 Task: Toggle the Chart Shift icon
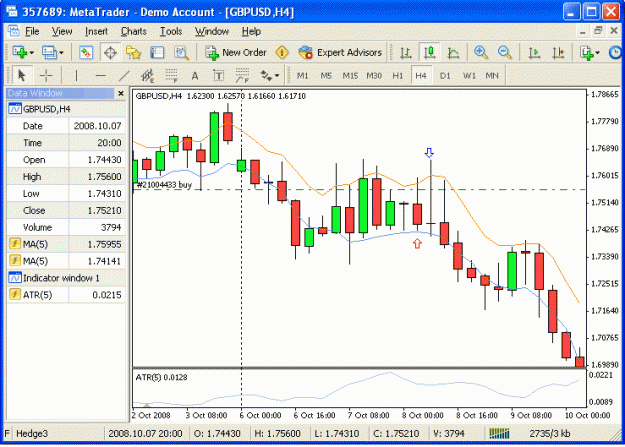(558, 52)
